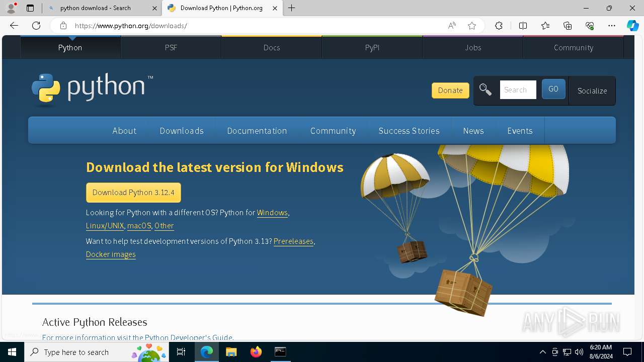The image size is (644, 362).
Task: Open the notifications center
Action: [627, 352]
